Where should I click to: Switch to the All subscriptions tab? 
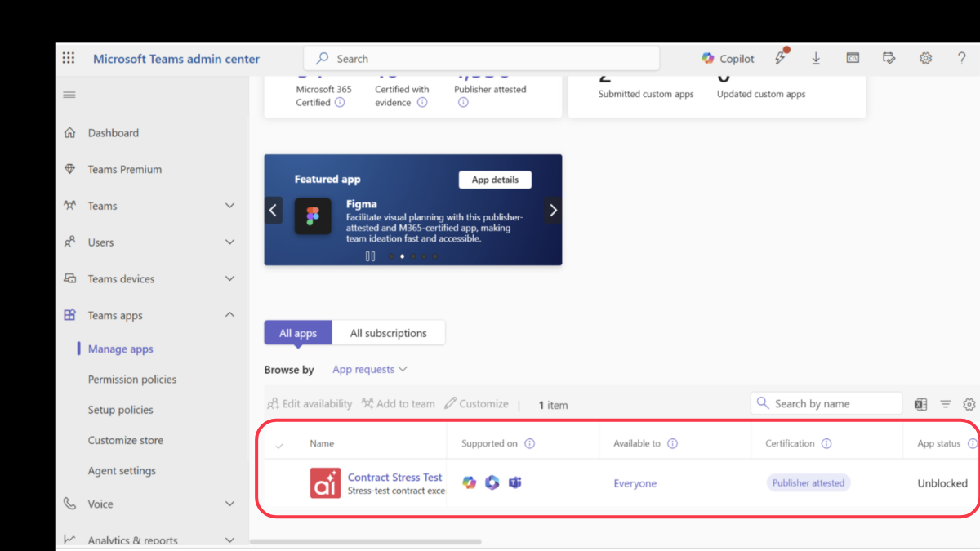click(388, 333)
